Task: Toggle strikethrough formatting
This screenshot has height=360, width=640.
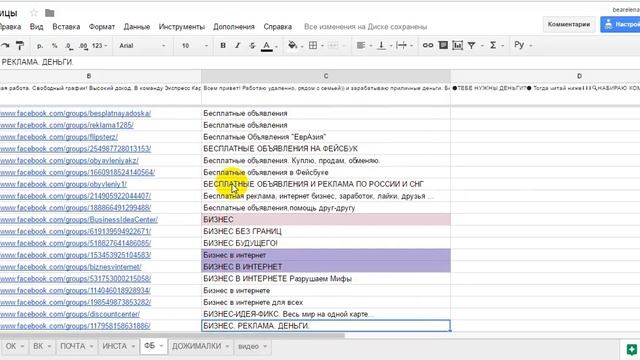Action: [252, 45]
